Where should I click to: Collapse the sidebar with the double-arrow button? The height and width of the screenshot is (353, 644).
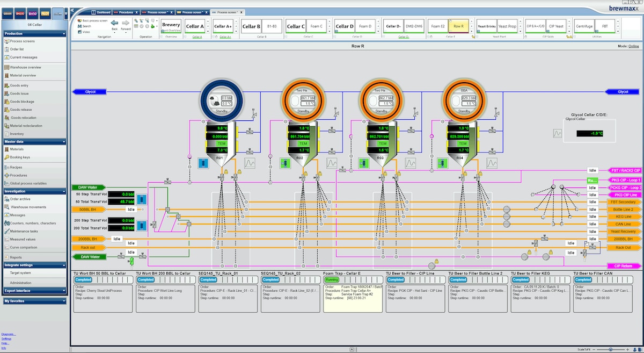pyautogui.click(x=72, y=10)
